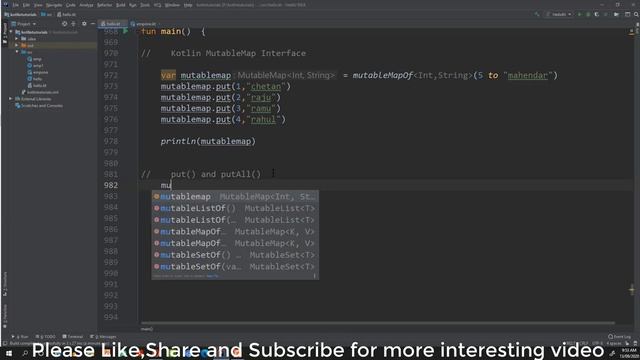Select mutableSetOf() suggestion in completion list
The width and height of the screenshot is (640, 360).
coord(235,255)
